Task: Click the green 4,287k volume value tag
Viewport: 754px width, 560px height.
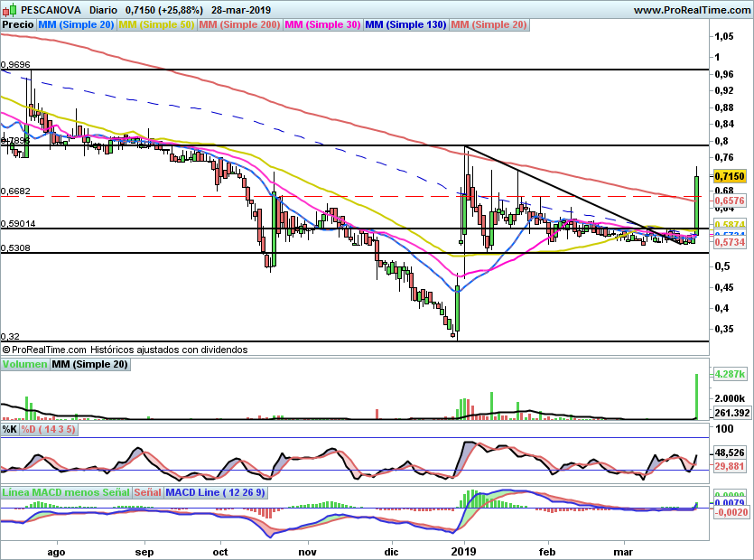Action: click(729, 374)
